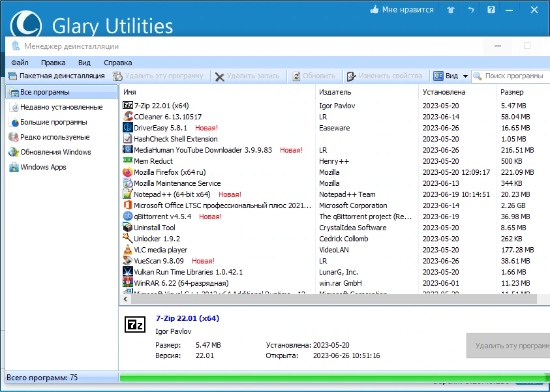Click 'Удалить запись' toolbar button
The image size is (550, 392).
[247, 76]
